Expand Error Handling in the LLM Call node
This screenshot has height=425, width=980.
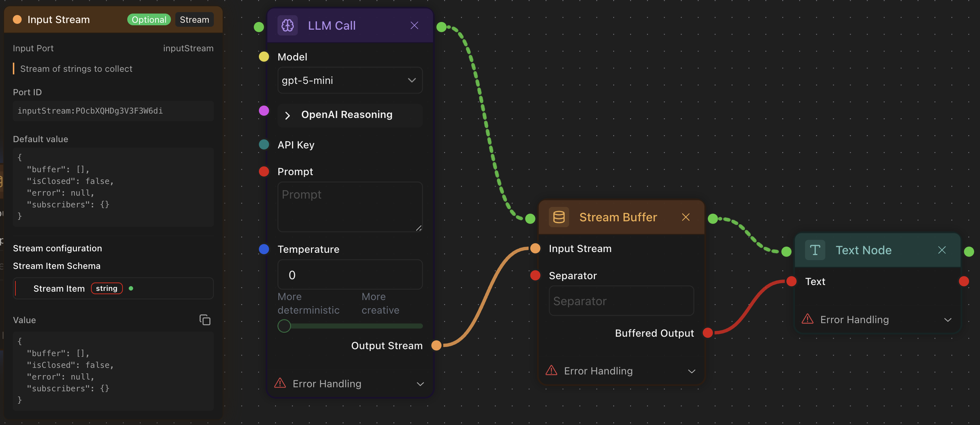point(420,384)
